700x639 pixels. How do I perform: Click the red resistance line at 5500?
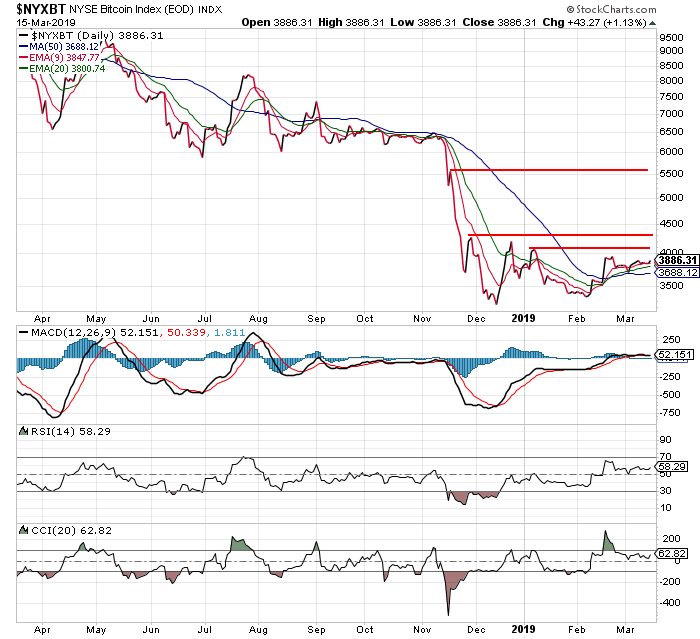pyautogui.click(x=549, y=170)
